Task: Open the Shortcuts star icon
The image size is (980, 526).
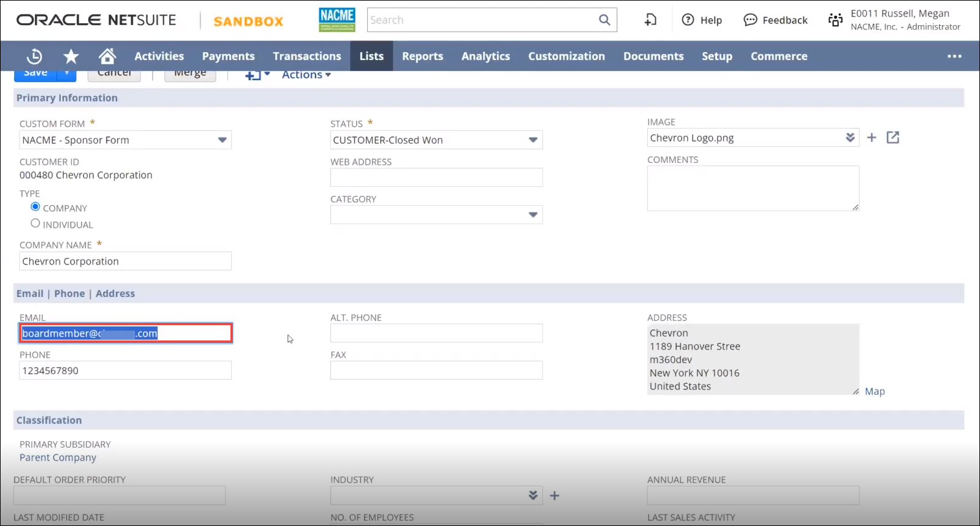Action: tap(71, 56)
